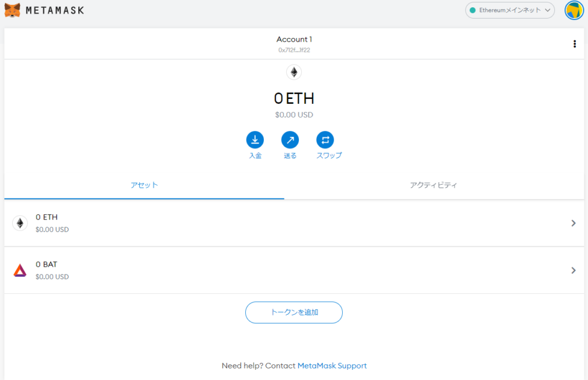Click the blue deposit (入金) download icon
The image size is (588, 380).
(x=255, y=140)
